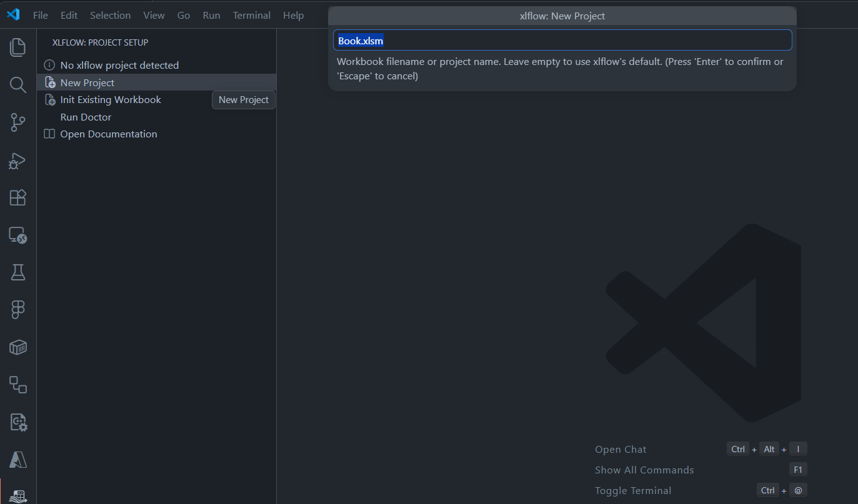This screenshot has width=858, height=504.
Task: Open the Terminal menu
Action: pyautogui.click(x=252, y=15)
